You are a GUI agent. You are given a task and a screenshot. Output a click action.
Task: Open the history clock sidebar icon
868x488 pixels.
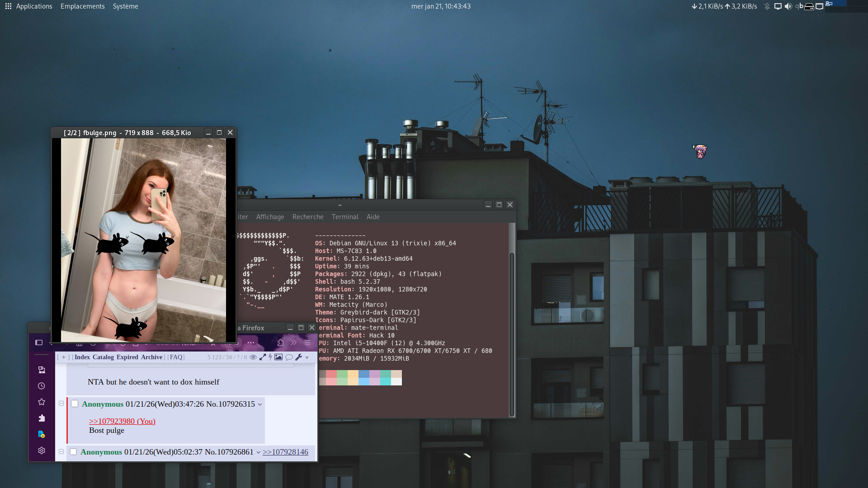pyautogui.click(x=42, y=386)
